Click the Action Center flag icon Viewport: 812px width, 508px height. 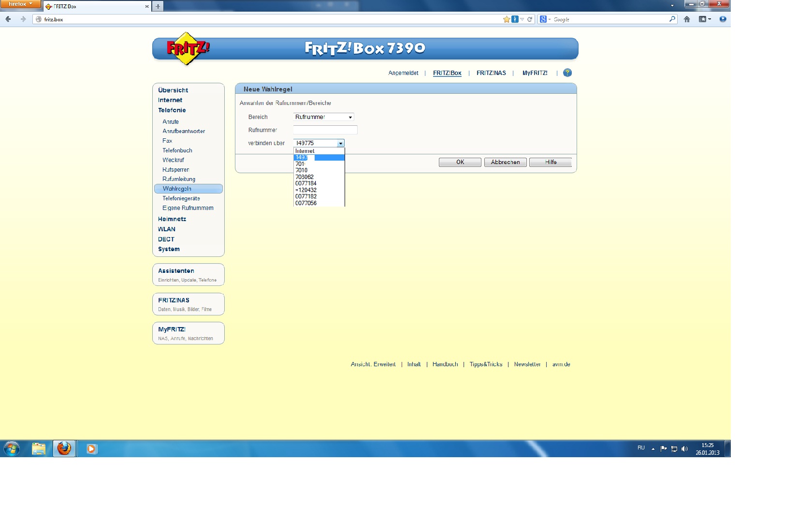pyautogui.click(x=664, y=448)
